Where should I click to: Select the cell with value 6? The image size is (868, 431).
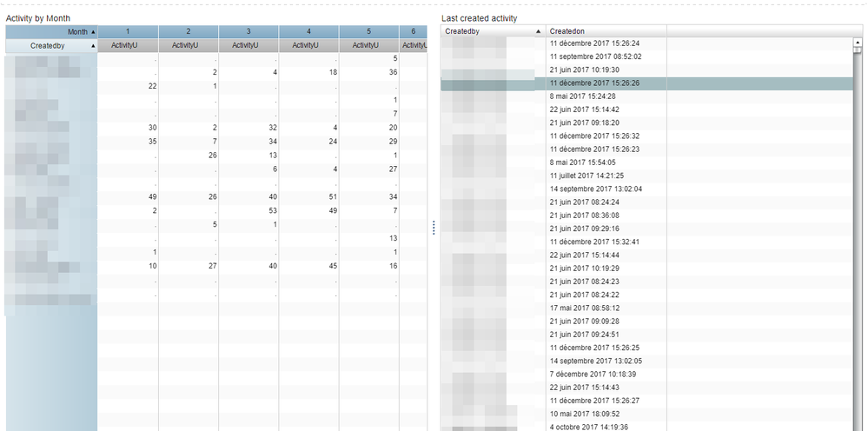(248, 169)
